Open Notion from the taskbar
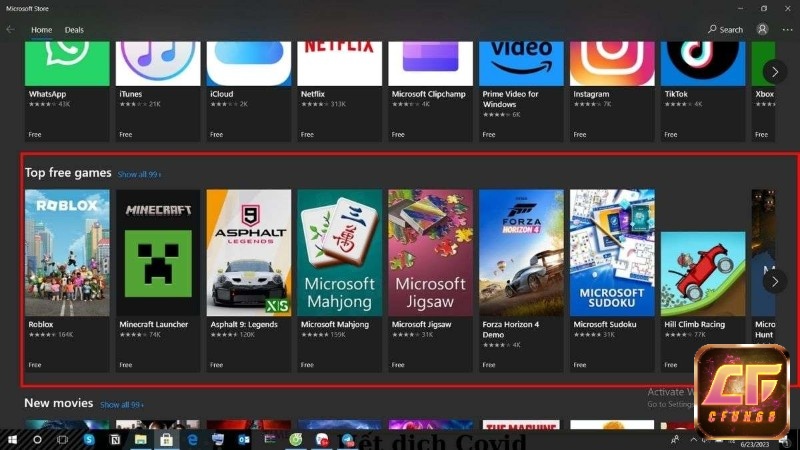Screen dimensions: 800x450 [115, 439]
